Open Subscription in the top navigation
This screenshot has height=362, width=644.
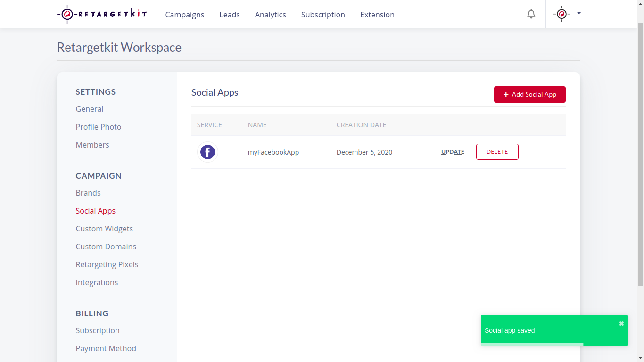[323, 15]
